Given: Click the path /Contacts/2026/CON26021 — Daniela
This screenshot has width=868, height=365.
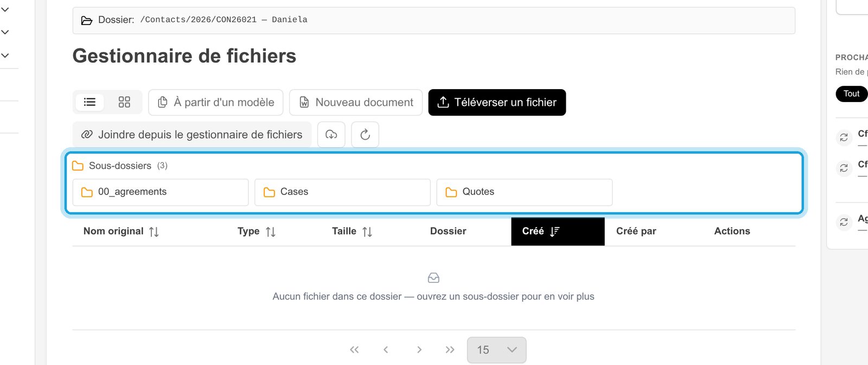Looking at the screenshot, I should pyautogui.click(x=224, y=20).
